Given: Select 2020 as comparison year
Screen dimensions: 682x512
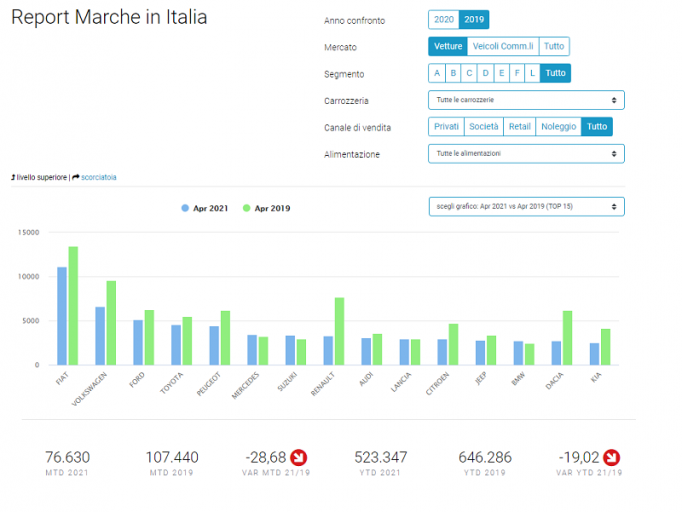Looking at the screenshot, I should 444,20.
